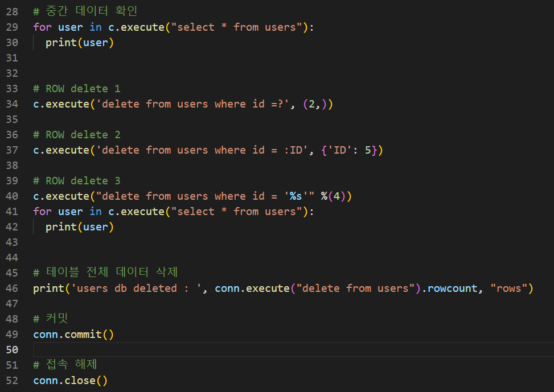Click line number 40 in the gutter
The width and height of the screenshot is (554, 392).
(12, 196)
